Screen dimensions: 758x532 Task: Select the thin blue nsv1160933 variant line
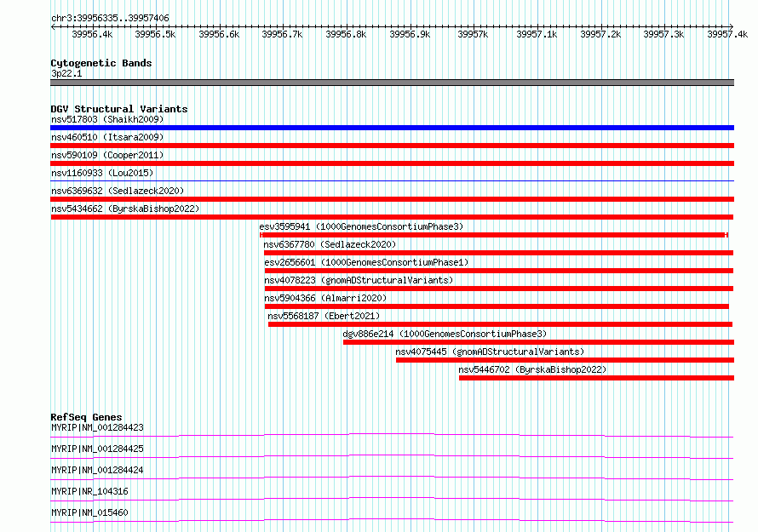392,180
